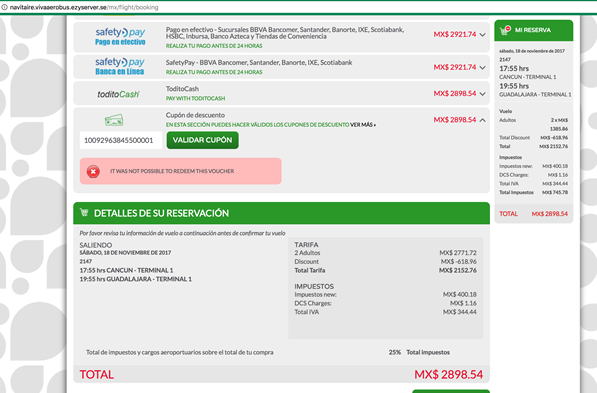Click the browser address bar URL
The width and height of the screenshot is (597, 393).
click(x=84, y=7)
